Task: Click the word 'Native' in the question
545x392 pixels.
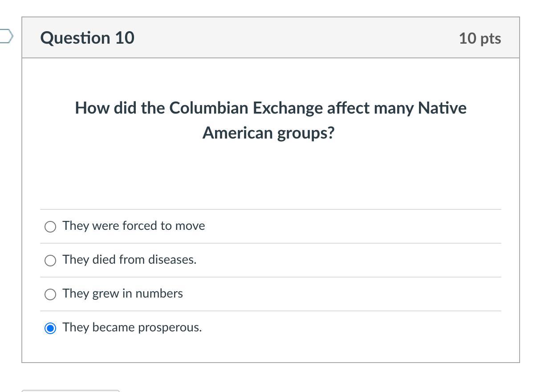Action: [442, 108]
